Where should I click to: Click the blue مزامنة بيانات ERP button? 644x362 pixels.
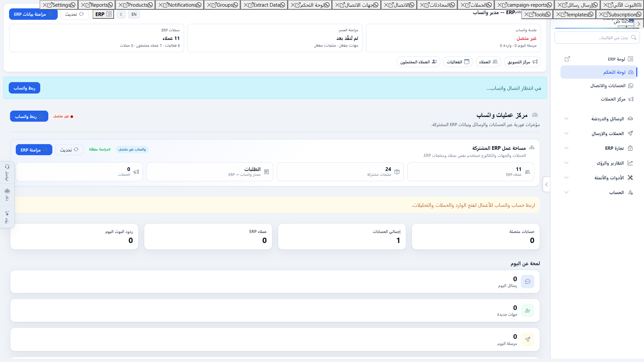point(33,14)
